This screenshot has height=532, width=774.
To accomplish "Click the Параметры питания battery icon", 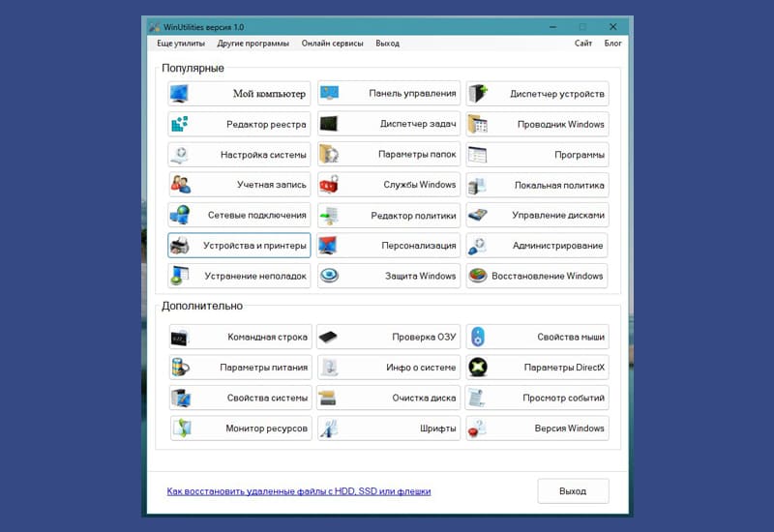I will coord(180,368).
